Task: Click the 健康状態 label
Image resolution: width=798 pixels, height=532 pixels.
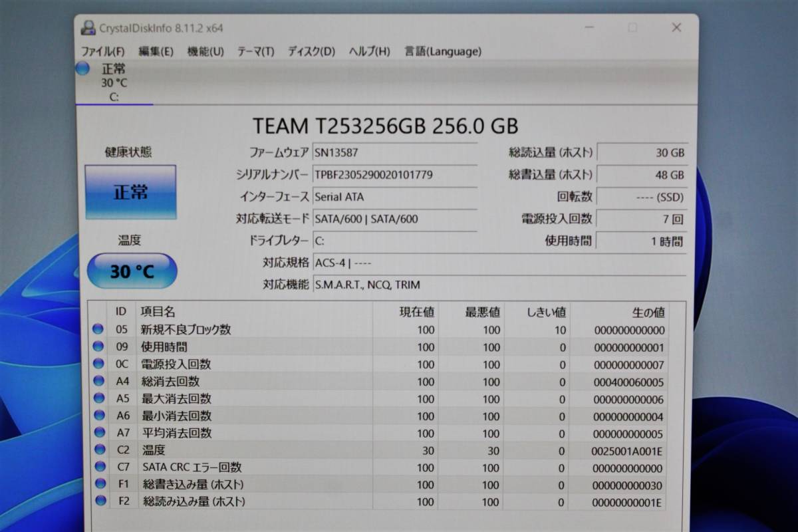Action: [128, 152]
